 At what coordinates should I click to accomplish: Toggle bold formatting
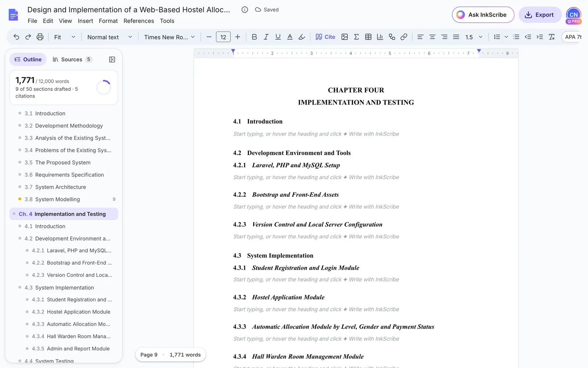(x=254, y=37)
